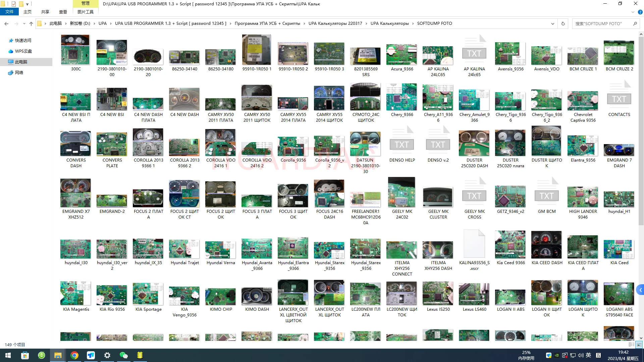Click the clock showing 19:42
The width and height of the screenshot is (644, 362).
pos(623,352)
